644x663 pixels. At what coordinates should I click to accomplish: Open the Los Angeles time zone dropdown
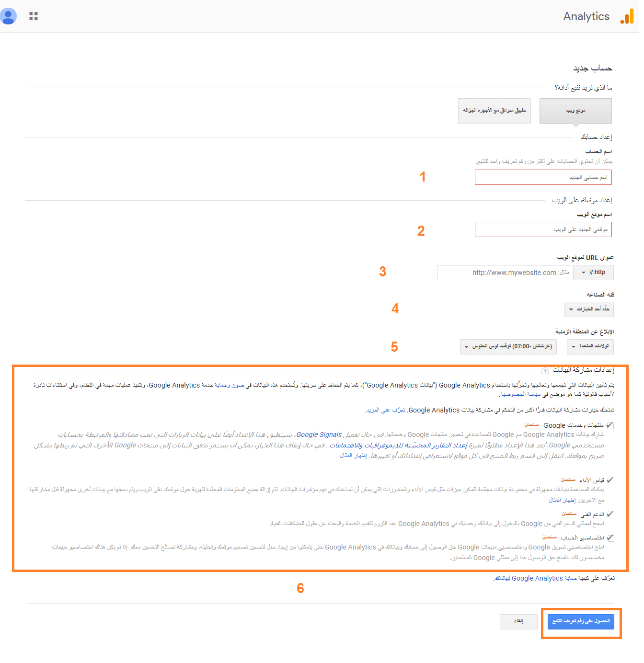tap(508, 346)
